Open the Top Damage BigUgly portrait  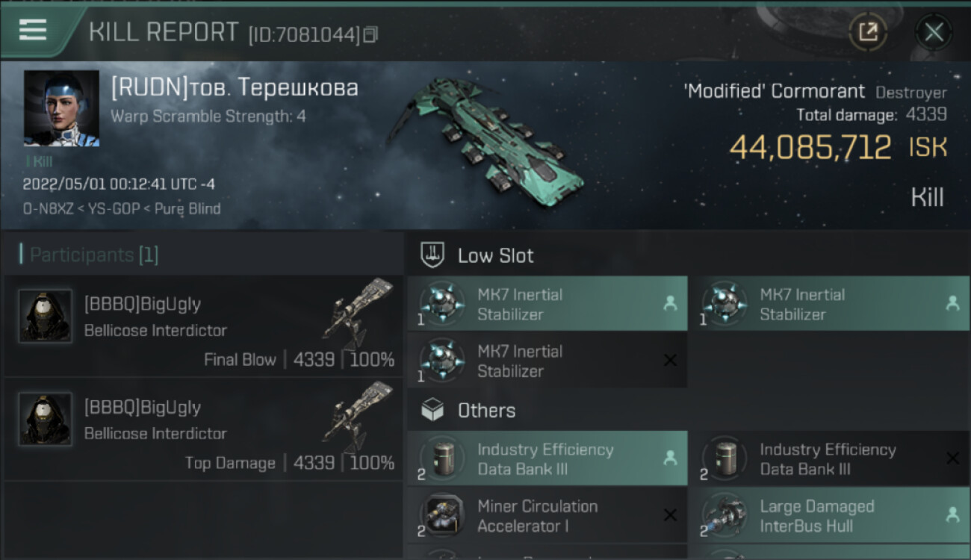click(x=46, y=420)
